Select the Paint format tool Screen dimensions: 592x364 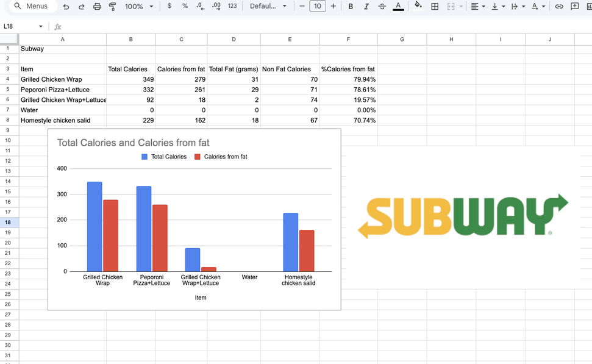(113, 7)
